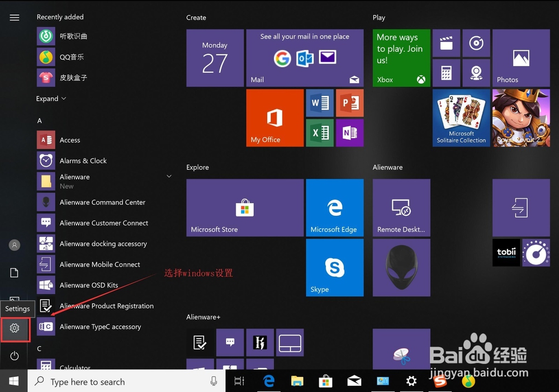Click Windows Start button on taskbar

(13, 381)
